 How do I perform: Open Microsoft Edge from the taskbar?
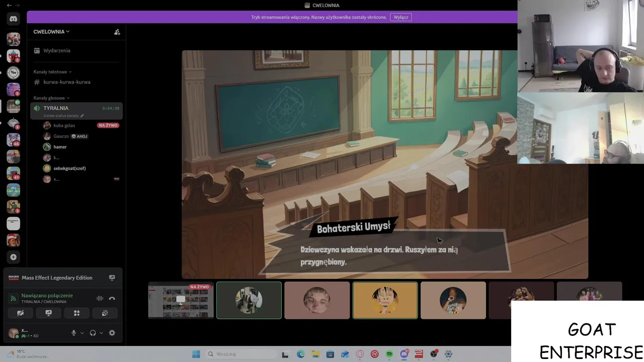300,354
